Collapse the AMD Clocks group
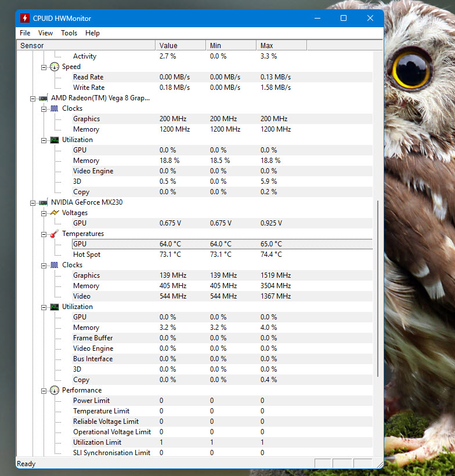Screen dimensions: 455x476 [x=44, y=109]
